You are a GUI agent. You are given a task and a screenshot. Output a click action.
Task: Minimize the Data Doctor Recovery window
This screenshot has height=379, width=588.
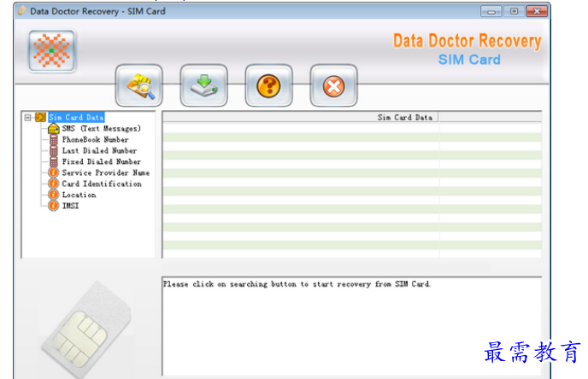[x=491, y=12]
